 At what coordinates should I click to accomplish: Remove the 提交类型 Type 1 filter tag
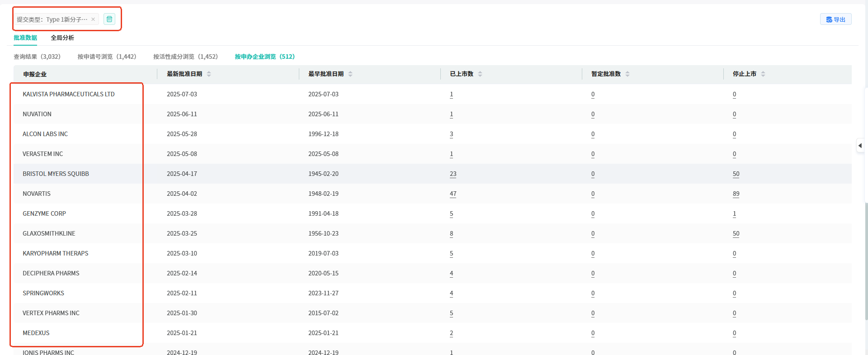click(93, 19)
